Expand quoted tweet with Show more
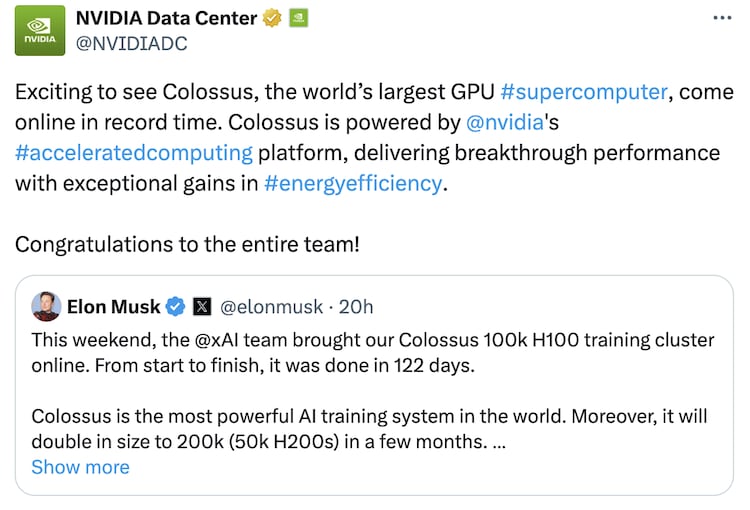The height and width of the screenshot is (510, 750). [80, 467]
